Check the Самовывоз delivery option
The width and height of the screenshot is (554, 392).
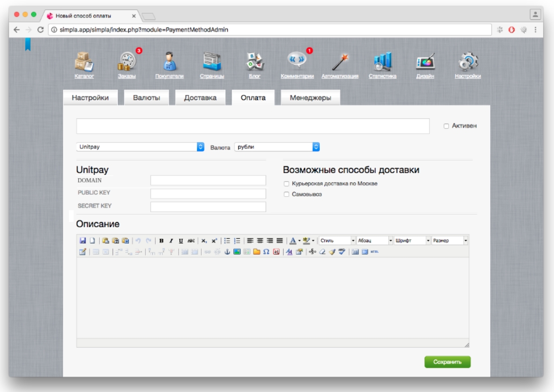point(287,195)
